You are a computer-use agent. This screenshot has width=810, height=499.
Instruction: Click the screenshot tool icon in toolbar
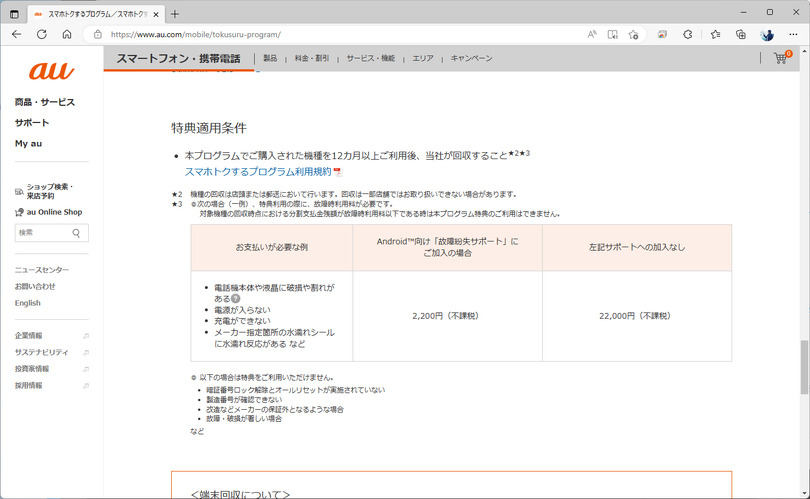662,35
